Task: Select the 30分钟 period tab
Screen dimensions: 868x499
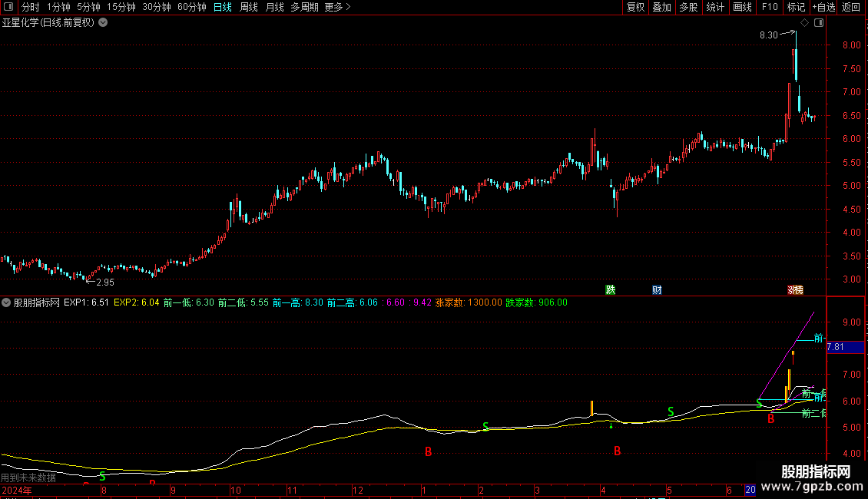Action: [x=157, y=7]
